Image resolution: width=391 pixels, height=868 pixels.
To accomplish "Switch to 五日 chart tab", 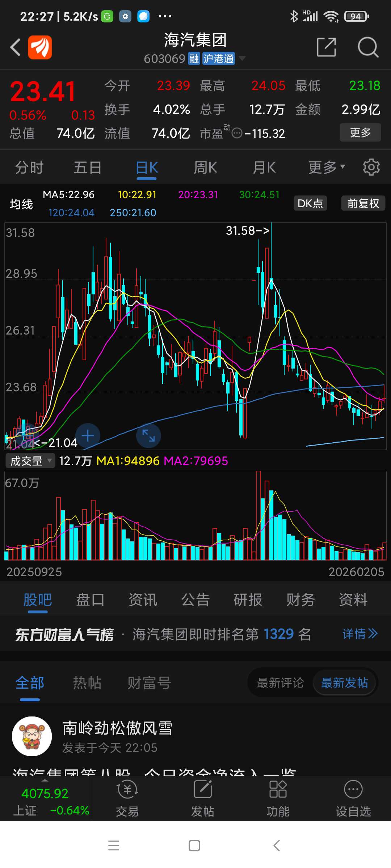I will click(x=88, y=167).
